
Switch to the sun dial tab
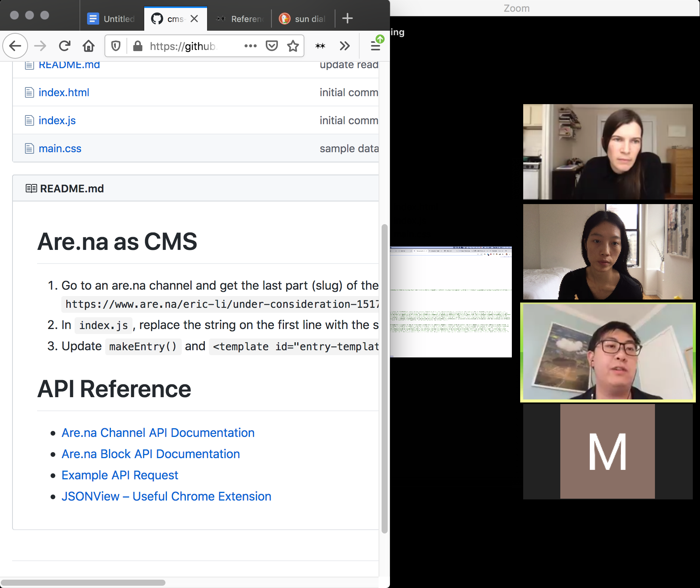[303, 19]
